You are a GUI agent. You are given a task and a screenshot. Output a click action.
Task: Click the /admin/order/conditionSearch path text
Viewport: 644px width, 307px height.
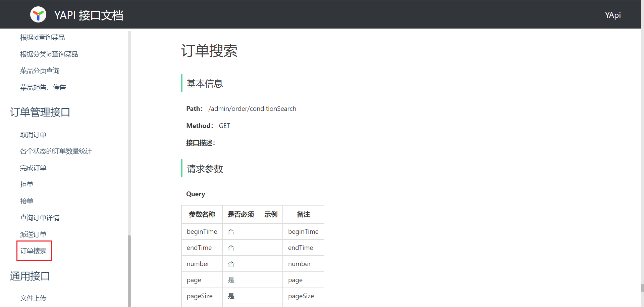(x=252, y=108)
